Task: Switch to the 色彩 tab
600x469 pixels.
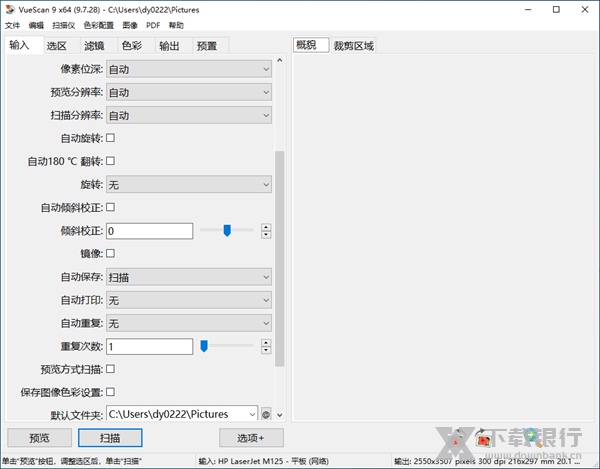Action: pos(131,45)
